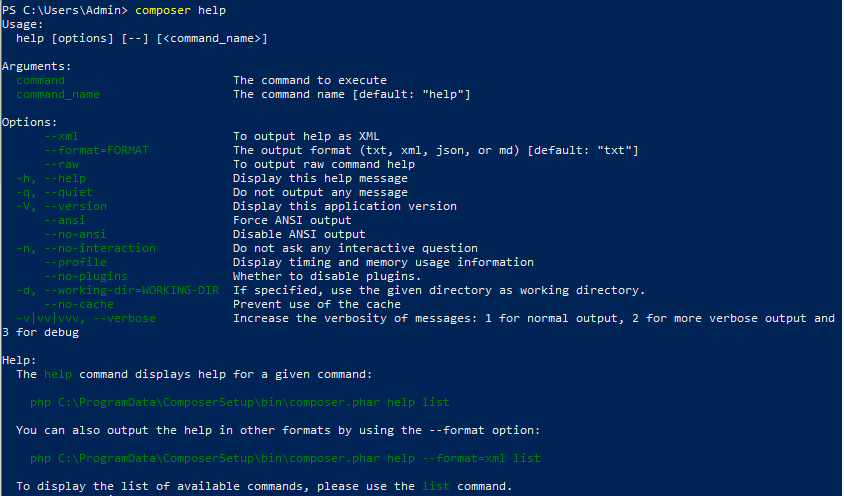
Task: Click the '--xml' option text
Action: click(x=61, y=136)
